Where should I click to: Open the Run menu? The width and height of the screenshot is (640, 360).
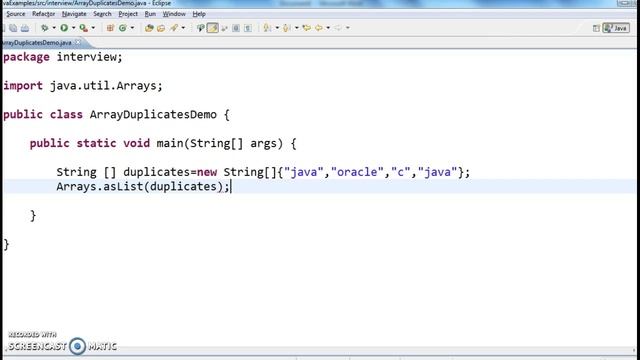click(x=150, y=14)
